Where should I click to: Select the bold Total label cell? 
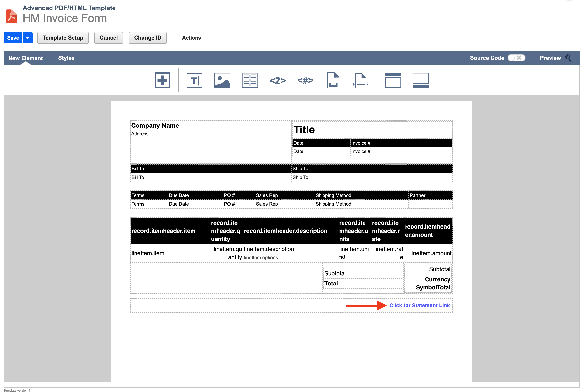[363, 284]
